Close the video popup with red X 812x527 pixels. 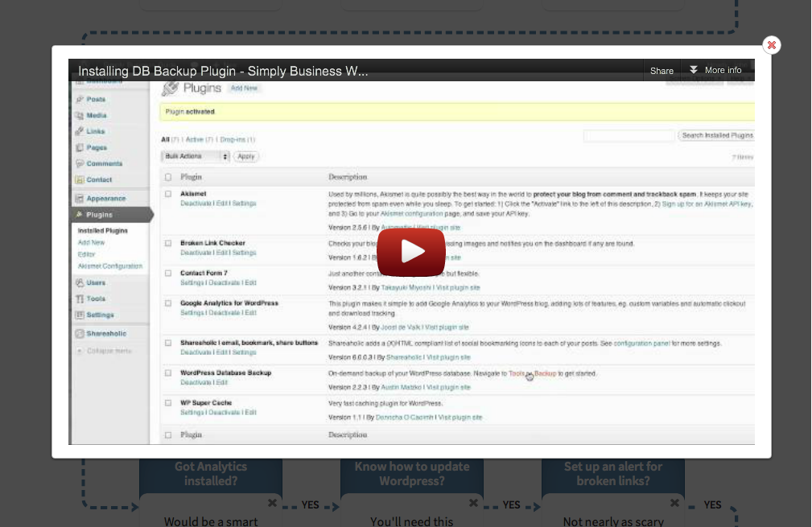[771, 45]
